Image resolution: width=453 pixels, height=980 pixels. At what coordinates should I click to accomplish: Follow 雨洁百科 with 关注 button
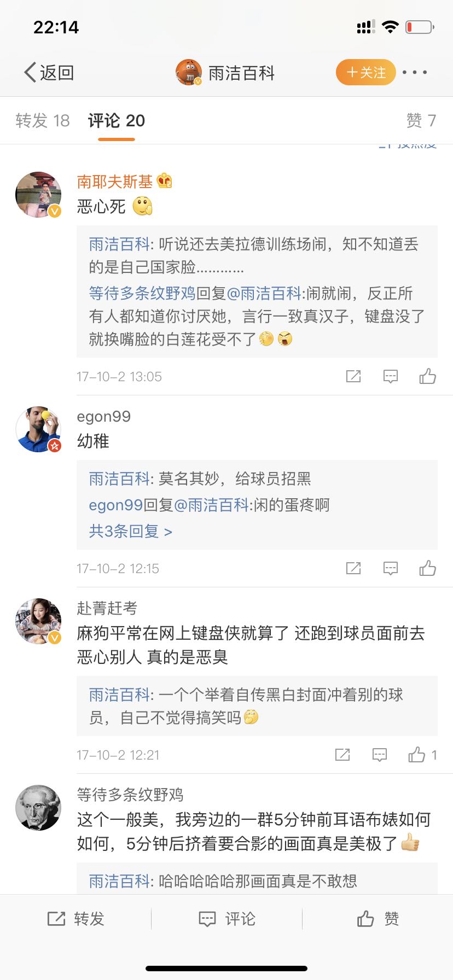(x=365, y=73)
